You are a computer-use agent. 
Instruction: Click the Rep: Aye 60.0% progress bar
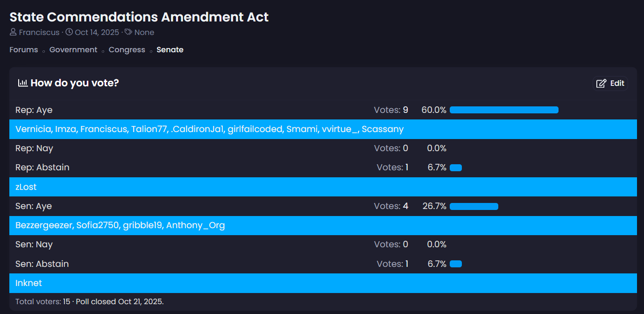pos(504,110)
